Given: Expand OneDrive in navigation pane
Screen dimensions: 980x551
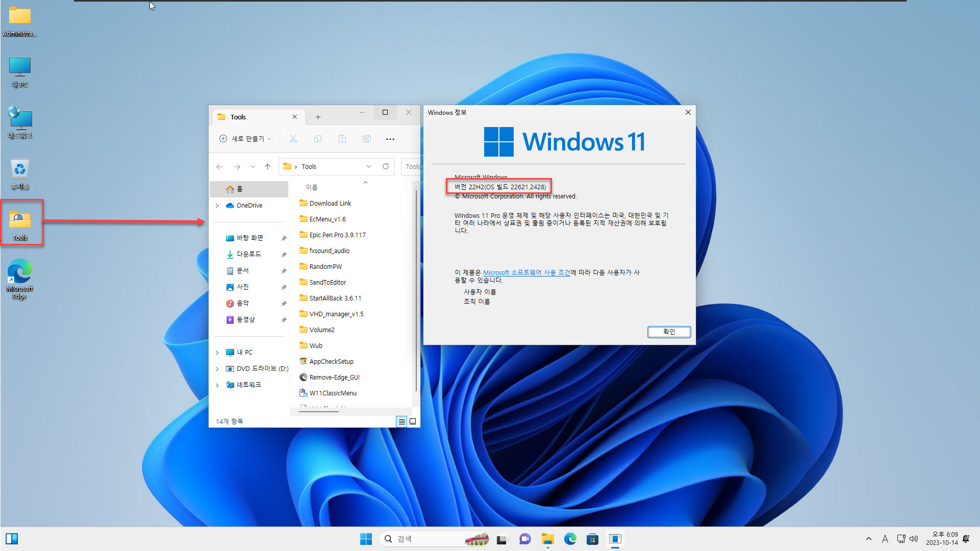Looking at the screenshot, I should pyautogui.click(x=217, y=206).
